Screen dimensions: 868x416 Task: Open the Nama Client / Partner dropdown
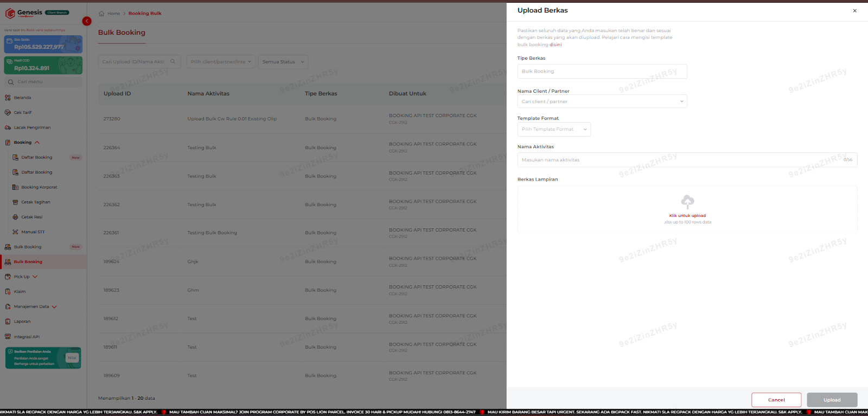tap(602, 101)
